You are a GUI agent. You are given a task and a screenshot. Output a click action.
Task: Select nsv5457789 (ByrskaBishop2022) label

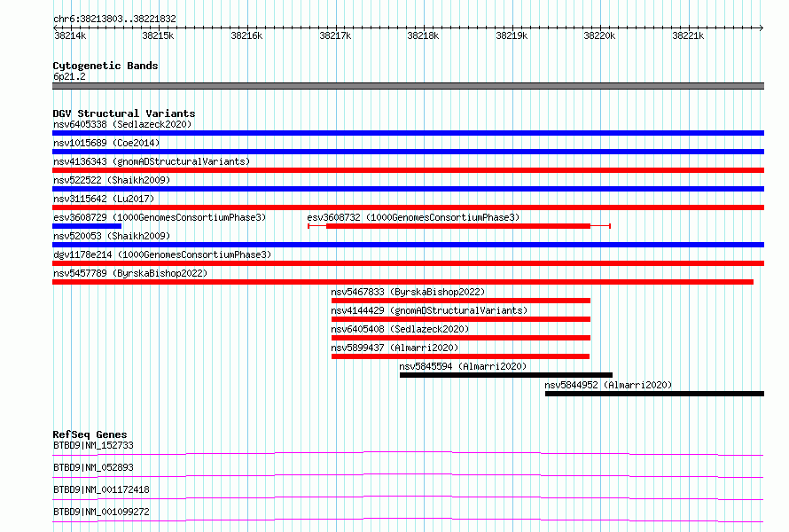[130, 273]
